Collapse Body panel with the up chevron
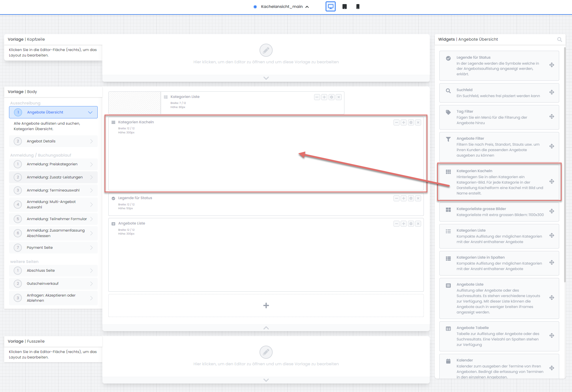Viewport: 572px width, 392px height. [x=266, y=328]
